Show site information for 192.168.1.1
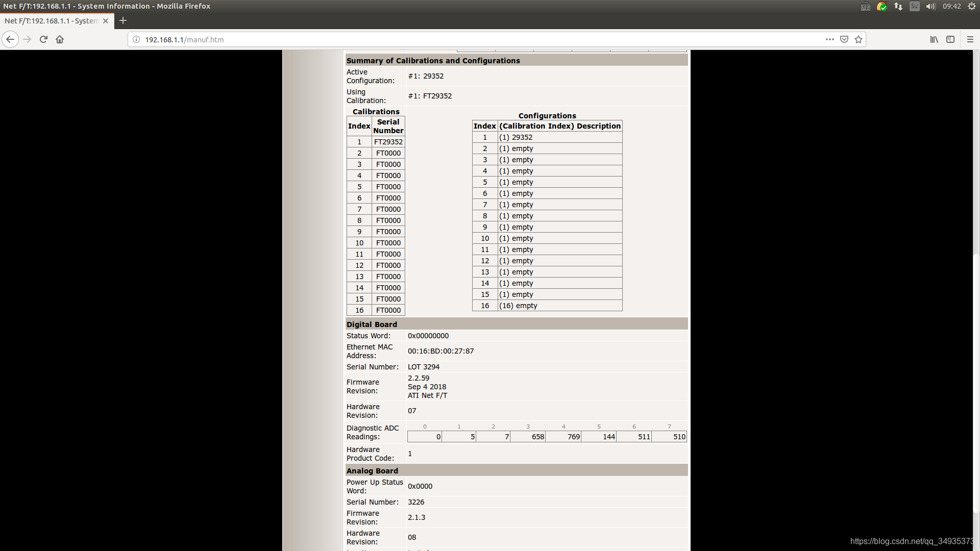The height and width of the screenshot is (551, 980). [x=136, y=39]
